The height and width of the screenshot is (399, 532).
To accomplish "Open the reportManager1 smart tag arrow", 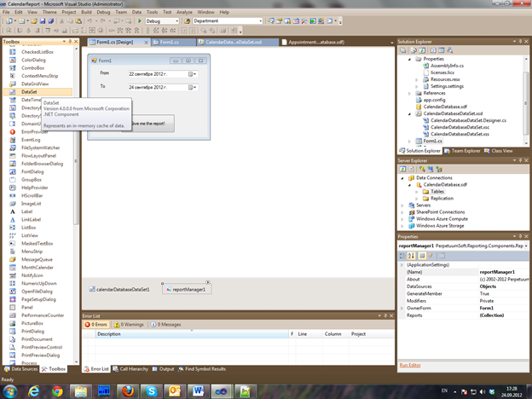I will pos(208,282).
